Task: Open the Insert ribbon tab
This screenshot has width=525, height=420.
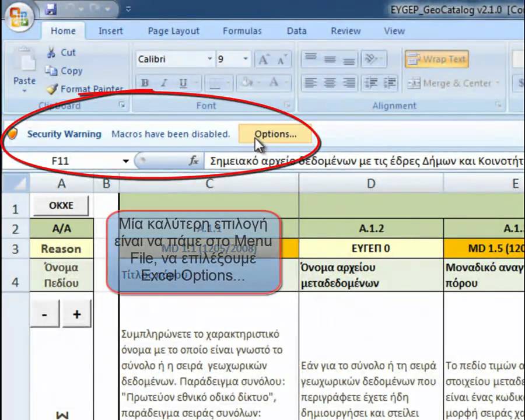Action: point(110,31)
